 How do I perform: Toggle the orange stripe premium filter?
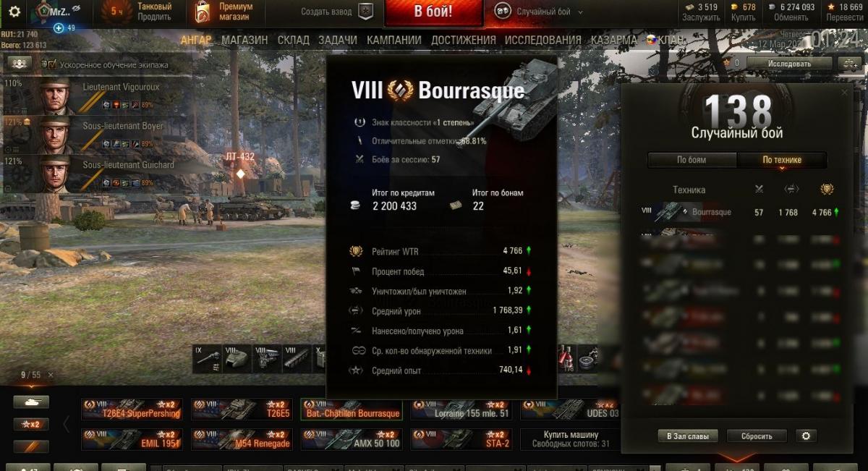(x=32, y=446)
